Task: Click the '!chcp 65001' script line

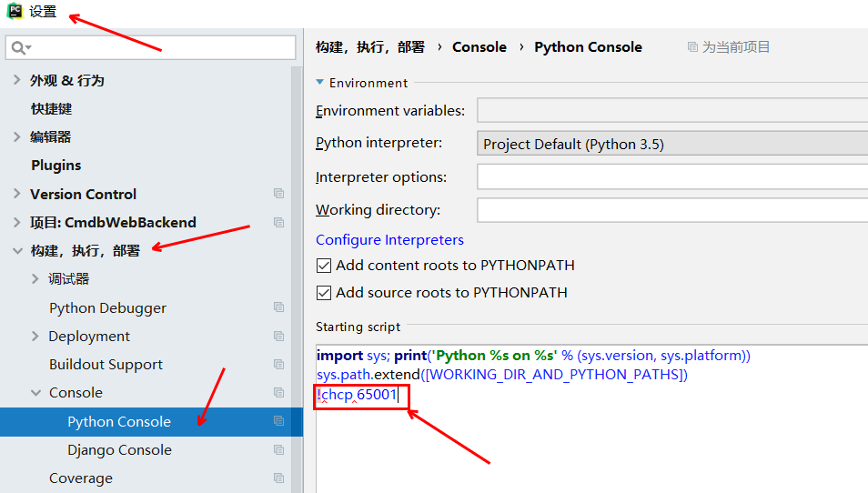Action: tap(357, 395)
